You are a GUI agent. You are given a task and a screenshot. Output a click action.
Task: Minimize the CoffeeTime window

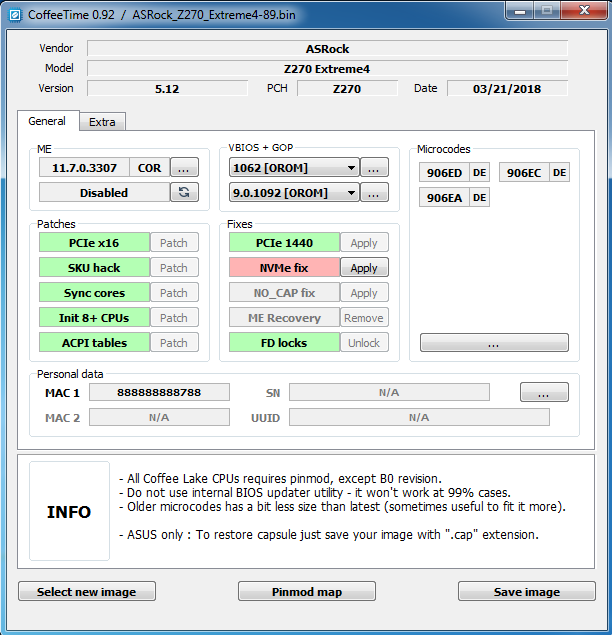(520, 11)
